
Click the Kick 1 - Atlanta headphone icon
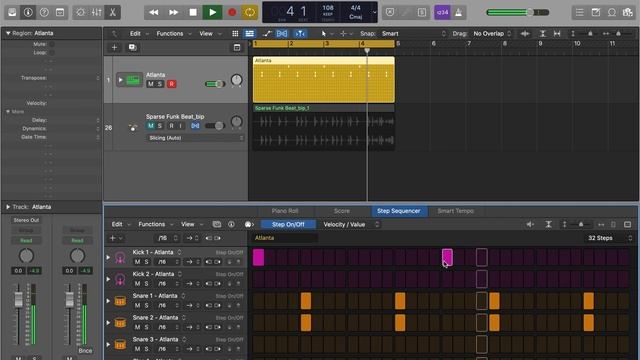(x=120, y=258)
